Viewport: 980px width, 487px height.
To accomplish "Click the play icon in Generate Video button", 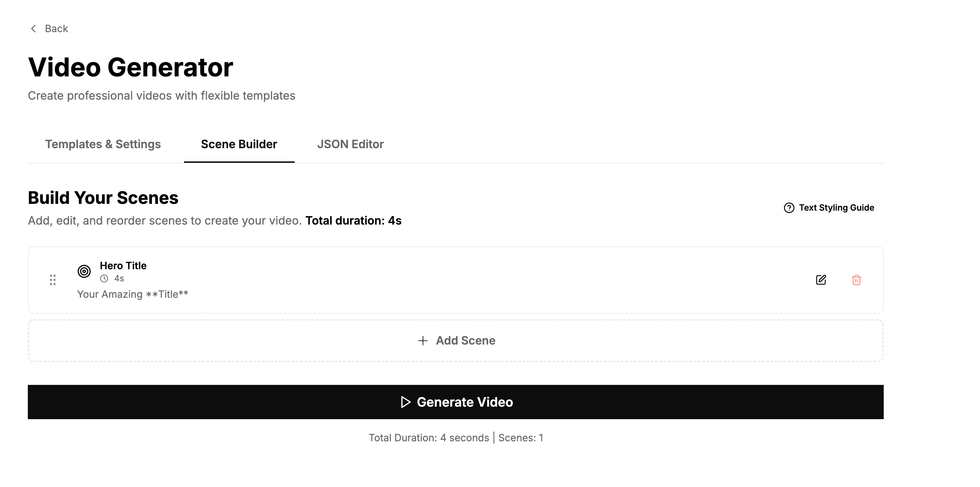I will [x=405, y=402].
